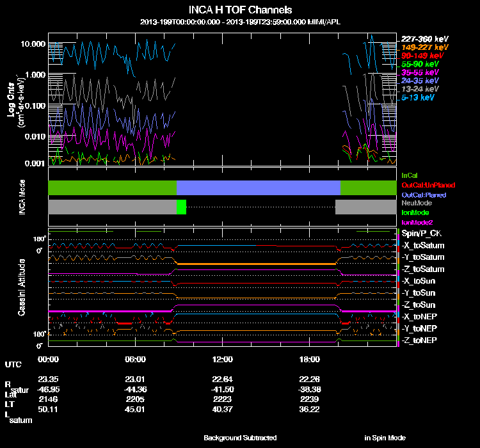Click the INCA H TOF Channels title

pos(240,10)
